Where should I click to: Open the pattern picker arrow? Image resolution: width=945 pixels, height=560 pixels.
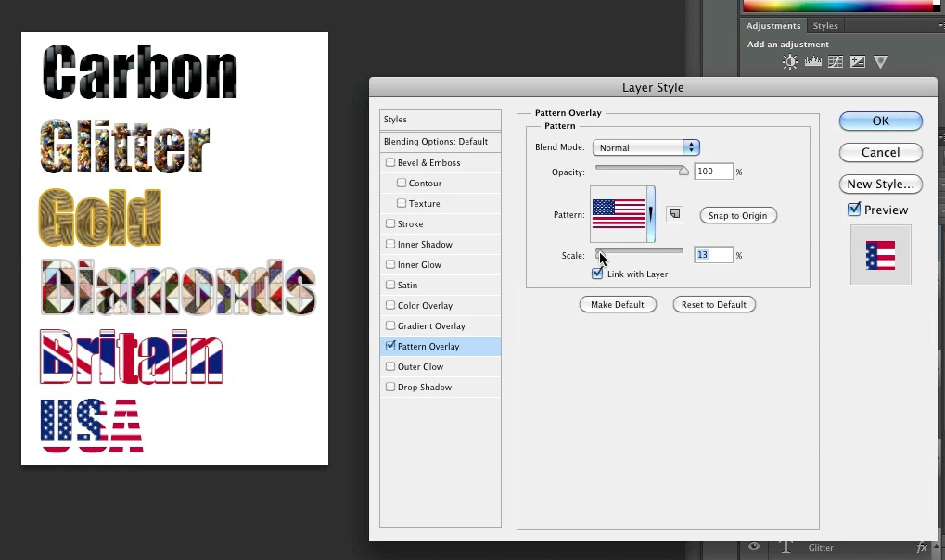point(651,214)
